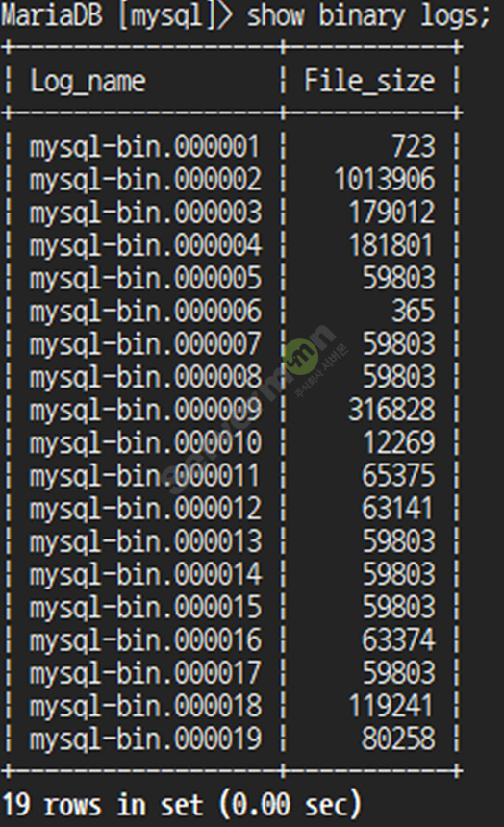Screen dimensions: 504x827
Task: Select the mysql-bin.000014 entry
Action: pyautogui.click(x=144, y=574)
